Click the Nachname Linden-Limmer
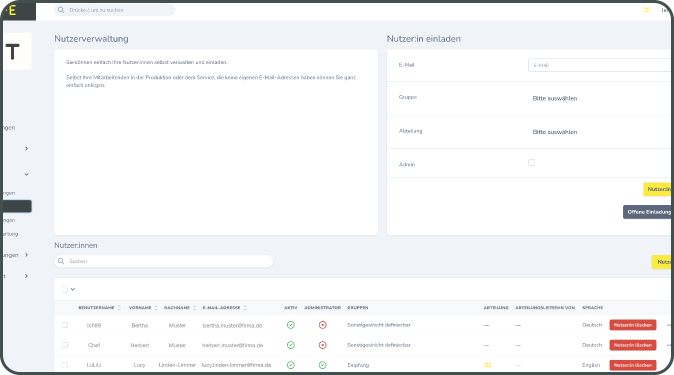The image size is (674, 375). pyautogui.click(x=177, y=365)
